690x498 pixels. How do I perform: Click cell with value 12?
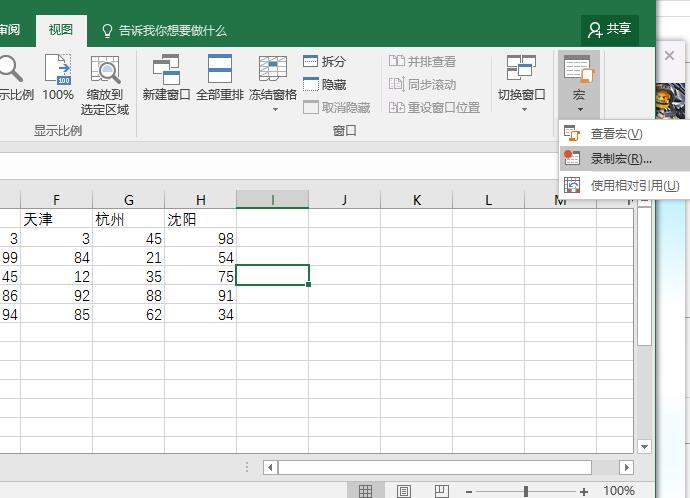tap(56, 276)
